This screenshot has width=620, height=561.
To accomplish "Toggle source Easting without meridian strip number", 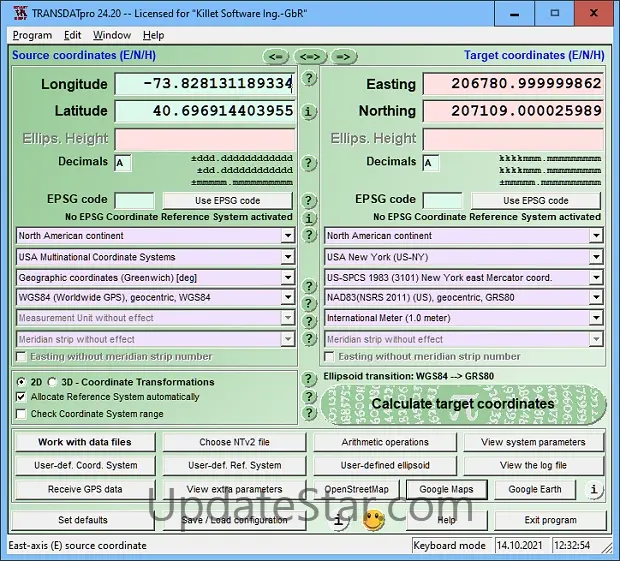I will [21, 357].
